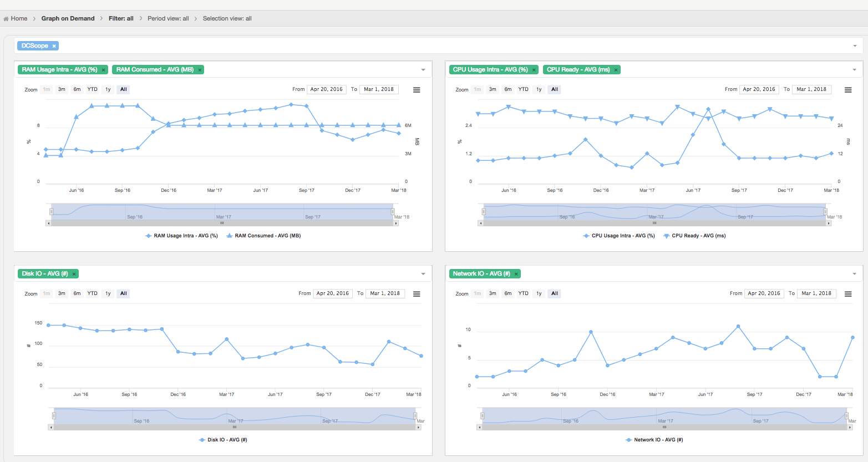The image size is (868, 462).
Task: Go to Home breadcrumb link
Action: [19, 19]
